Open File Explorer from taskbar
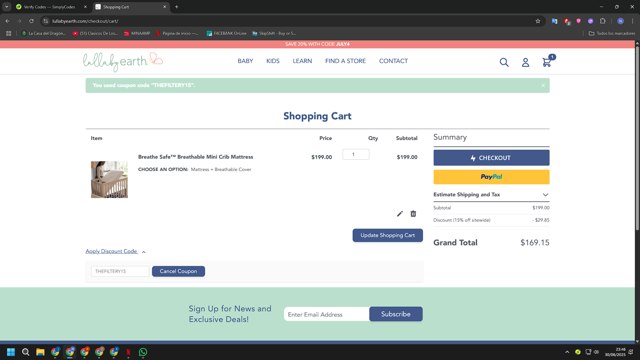 [40, 352]
